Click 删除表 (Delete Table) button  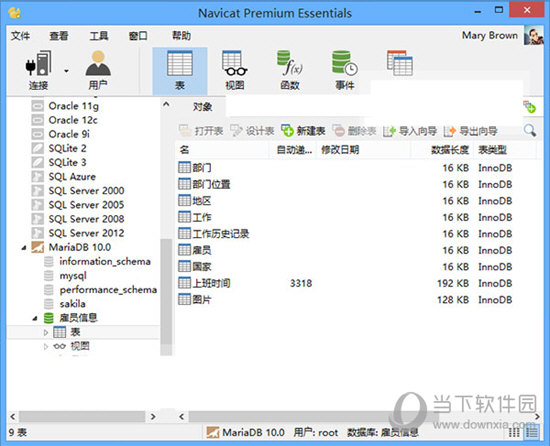[354, 131]
